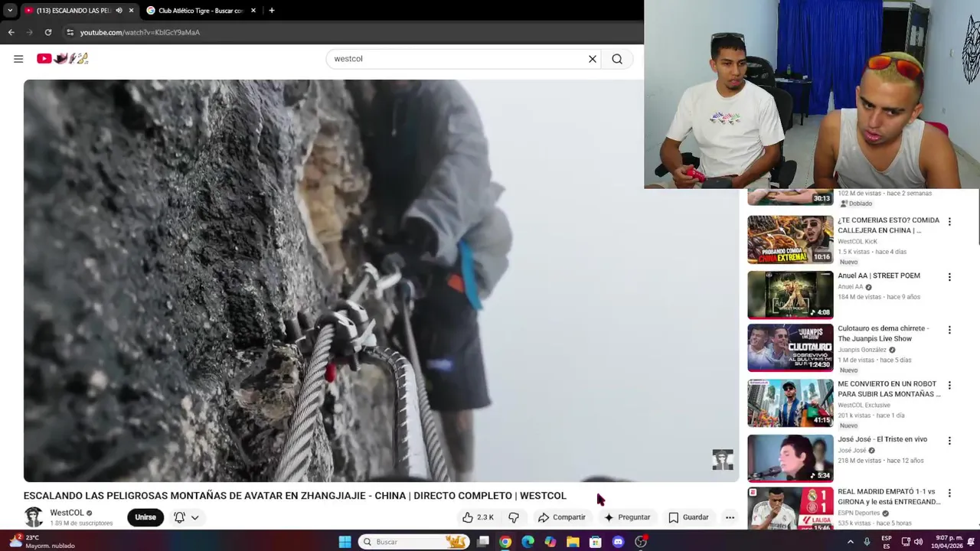This screenshot has width=980, height=551.
Task: Close the ESCALANDO LAS PEL tab
Action: pos(131,11)
